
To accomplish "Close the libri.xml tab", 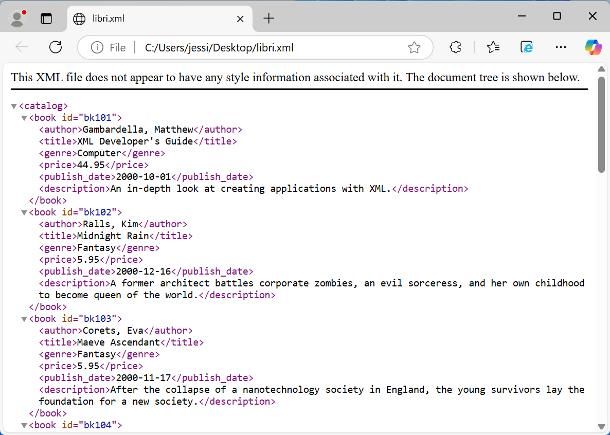I will pos(240,19).
